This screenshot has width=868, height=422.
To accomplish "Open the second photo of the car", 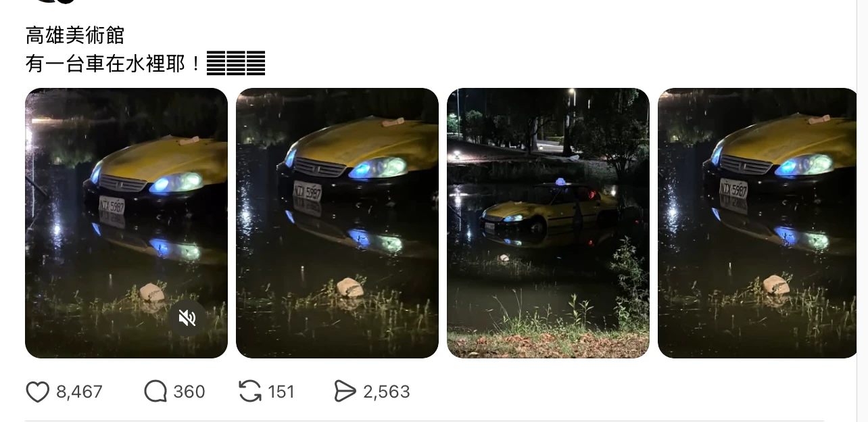I will (337, 223).
